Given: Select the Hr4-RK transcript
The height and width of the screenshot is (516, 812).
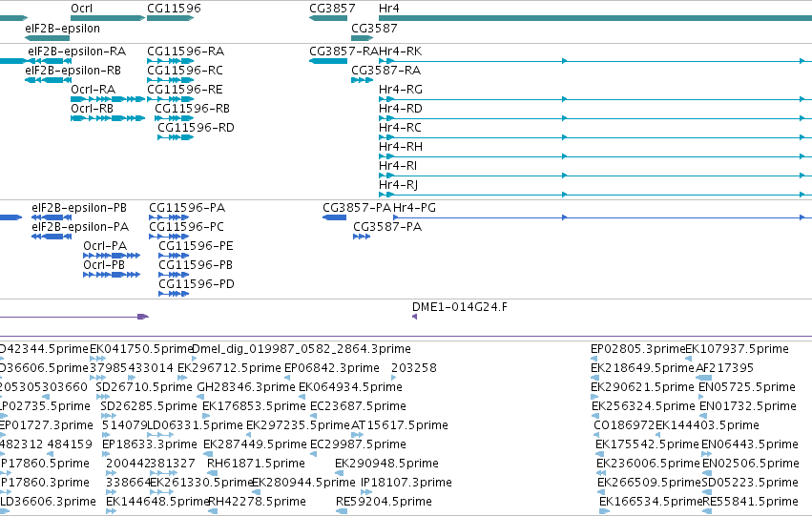Looking at the screenshot, I should 401,52.
